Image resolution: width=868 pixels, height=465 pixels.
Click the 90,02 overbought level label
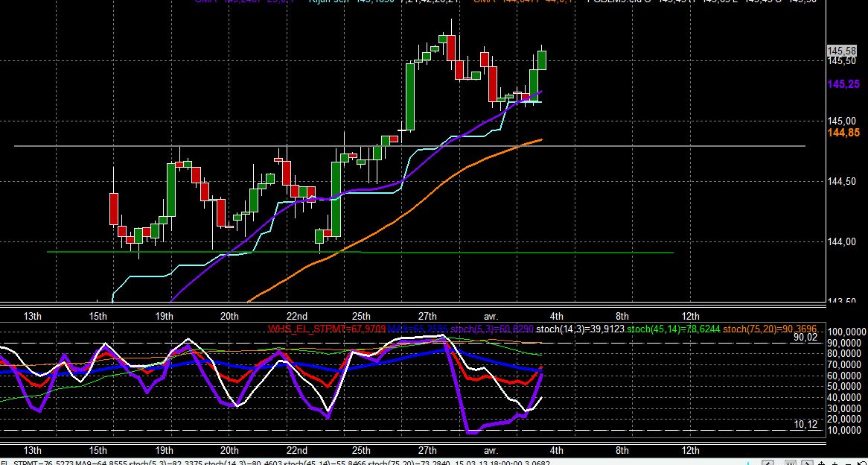point(805,337)
